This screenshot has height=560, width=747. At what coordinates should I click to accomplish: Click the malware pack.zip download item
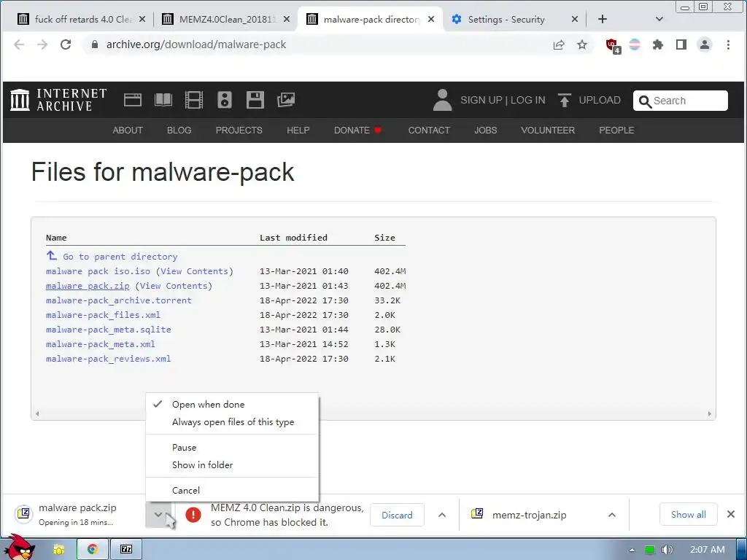pyautogui.click(x=77, y=514)
